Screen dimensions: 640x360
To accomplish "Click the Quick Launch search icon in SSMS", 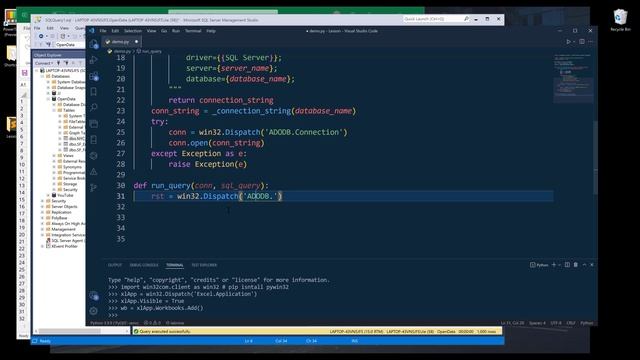I will pos(466,19).
